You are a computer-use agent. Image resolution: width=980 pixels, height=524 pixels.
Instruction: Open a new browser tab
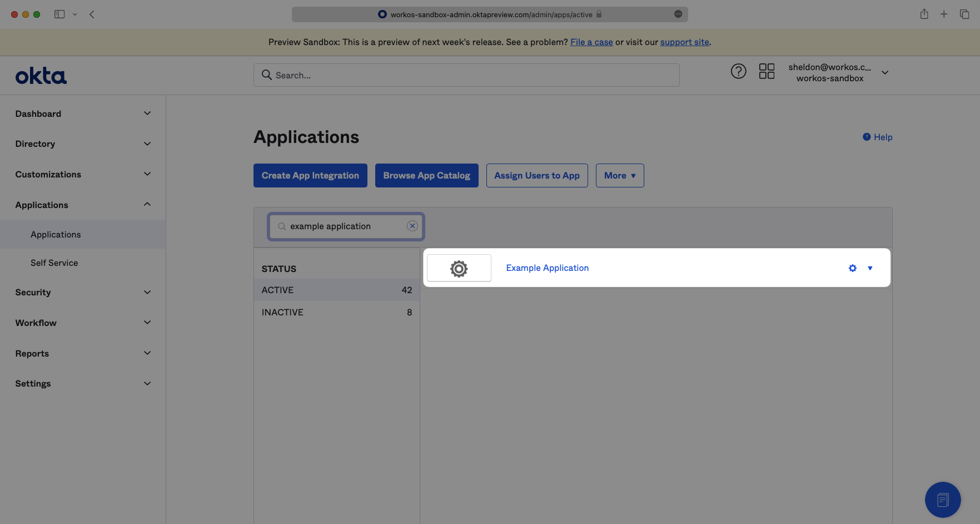944,14
